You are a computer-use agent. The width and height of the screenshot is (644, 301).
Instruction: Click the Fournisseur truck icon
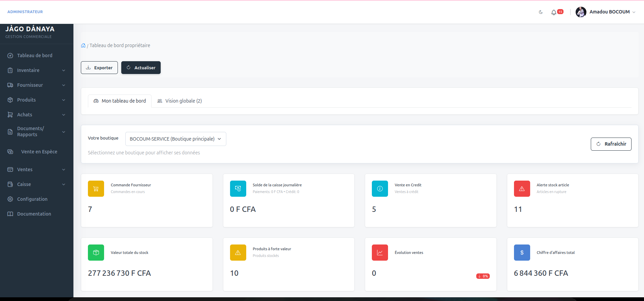tap(10, 85)
